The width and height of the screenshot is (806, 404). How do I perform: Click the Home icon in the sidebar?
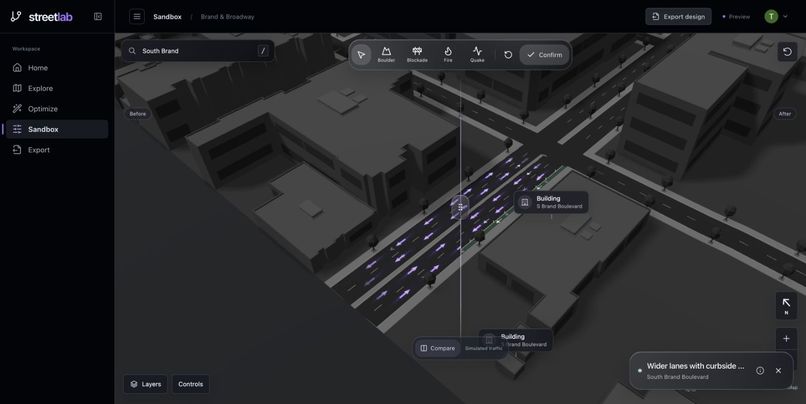17,67
